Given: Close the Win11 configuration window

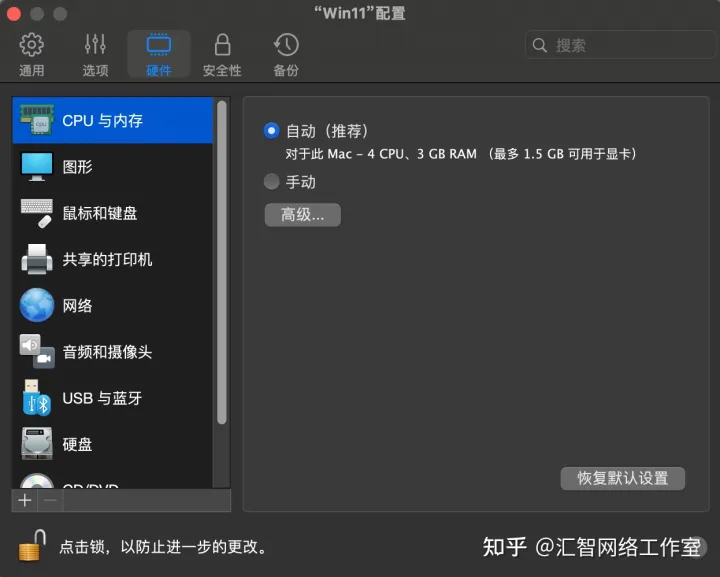Looking at the screenshot, I should pyautogui.click(x=14, y=14).
